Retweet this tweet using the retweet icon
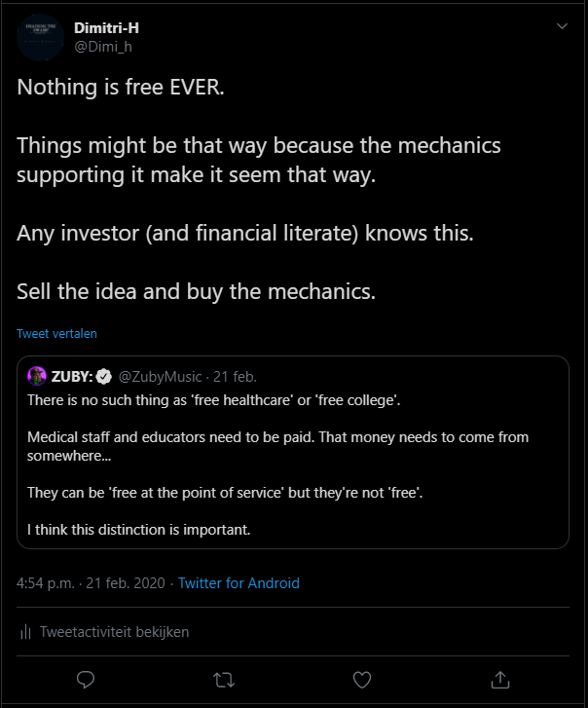The height and width of the screenshot is (708, 588). coord(224,678)
